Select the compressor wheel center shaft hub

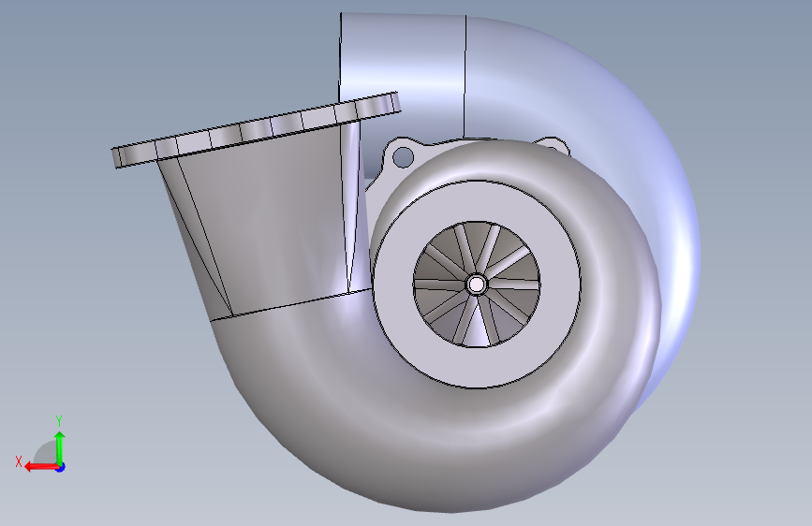[x=477, y=285]
